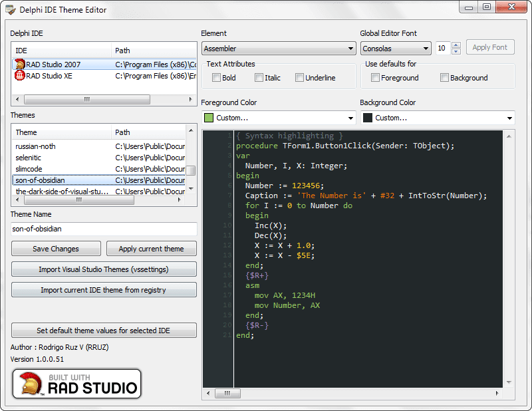Click the green Foreground Color swatch

point(209,118)
